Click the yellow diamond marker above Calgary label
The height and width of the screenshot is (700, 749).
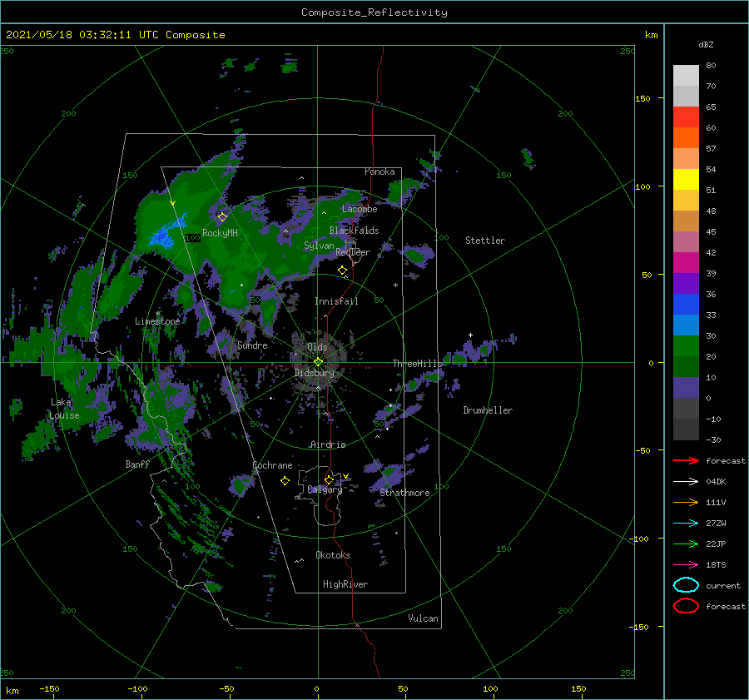[x=329, y=479]
